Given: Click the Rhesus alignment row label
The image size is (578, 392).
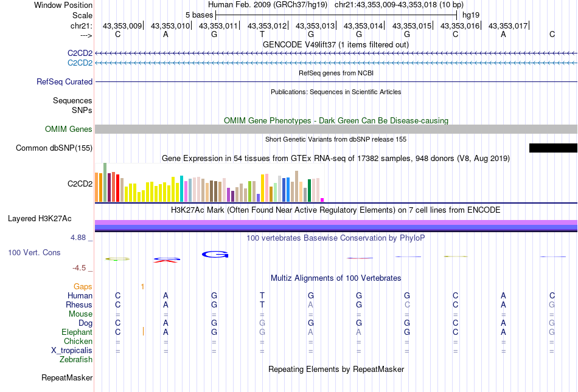Looking at the screenshot, I should coord(79,304).
